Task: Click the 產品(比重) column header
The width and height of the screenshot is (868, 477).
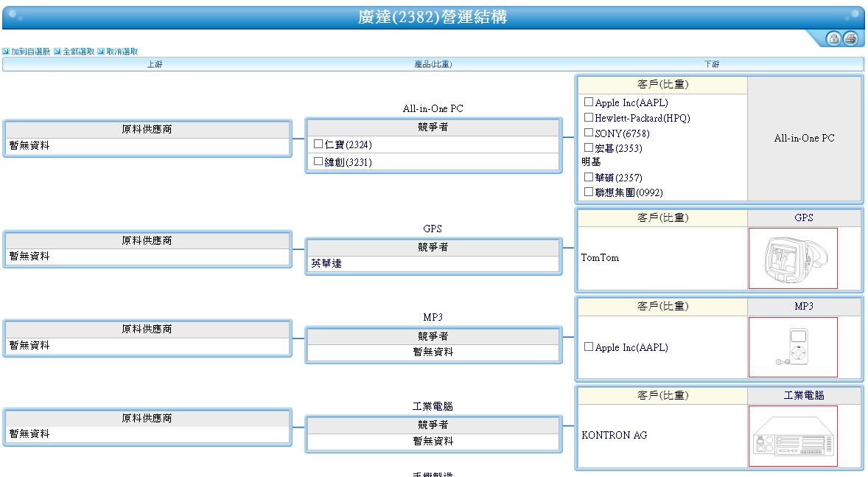Action: (433, 64)
